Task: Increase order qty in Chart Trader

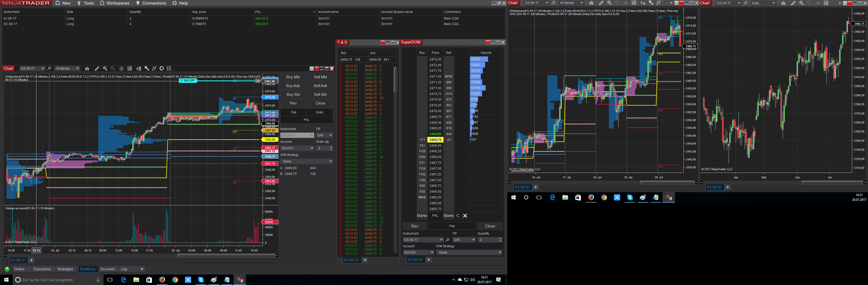Action: point(331,147)
